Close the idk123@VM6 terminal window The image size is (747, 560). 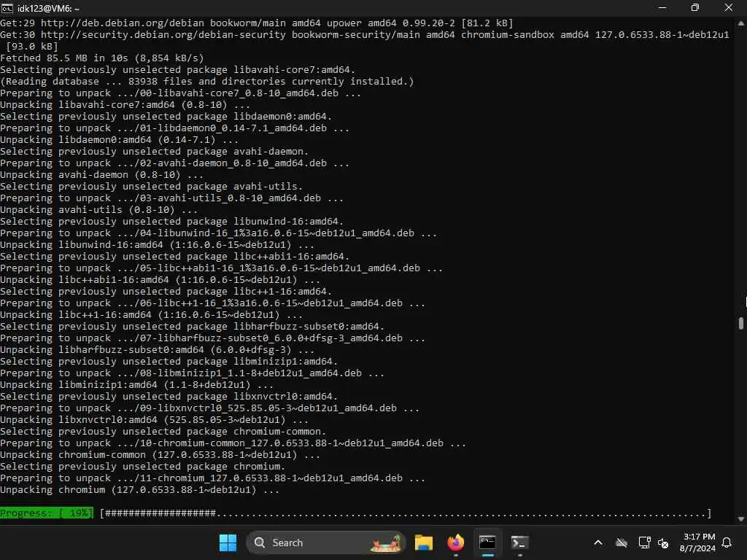(729, 8)
